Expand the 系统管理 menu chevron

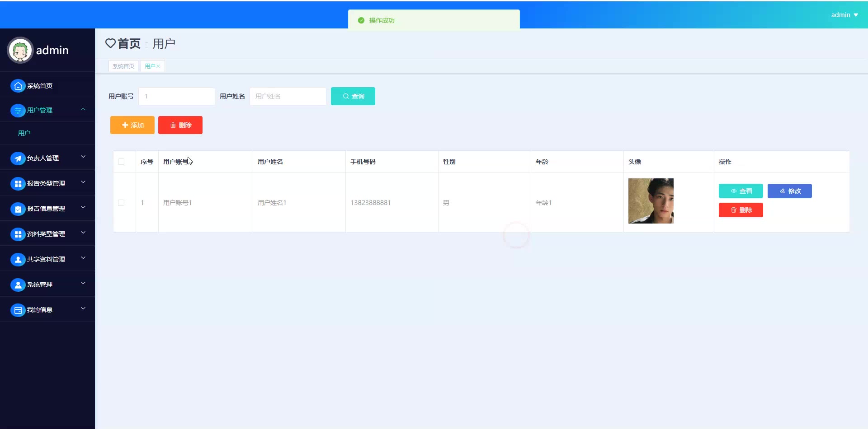(83, 284)
